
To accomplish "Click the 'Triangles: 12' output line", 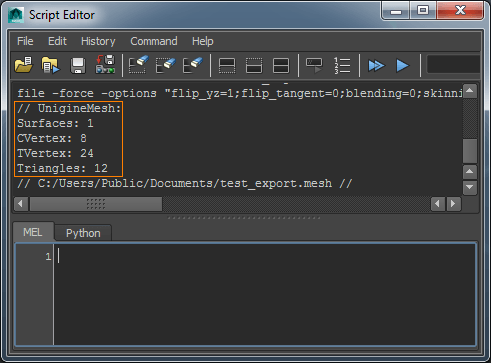I will [x=62, y=168].
